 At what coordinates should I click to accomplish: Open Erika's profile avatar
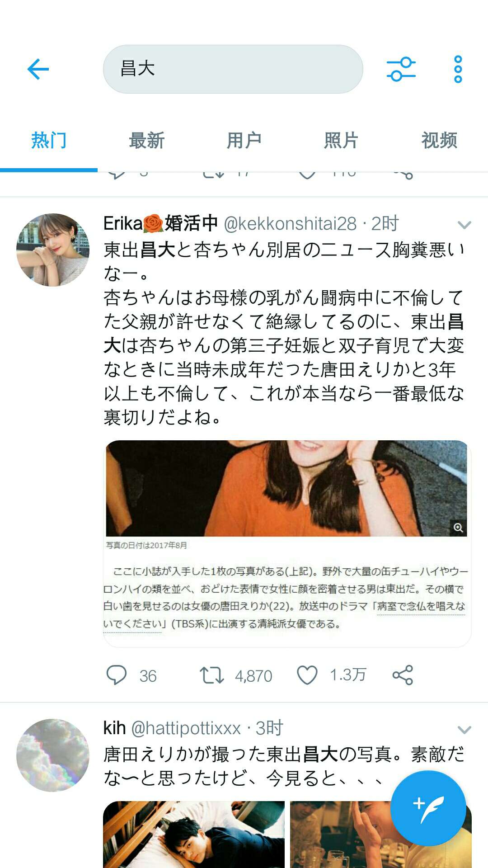pos(53,250)
